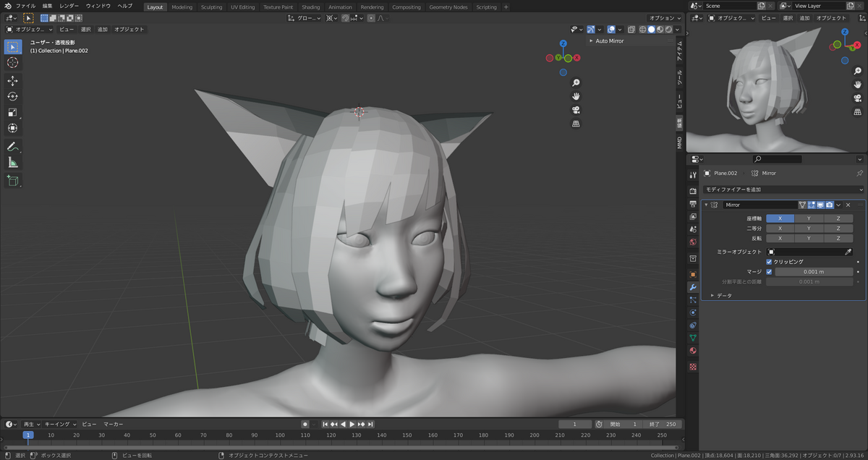Select the Add Cube tool
The width and height of the screenshot is (868, 460).
pos(12,181)
